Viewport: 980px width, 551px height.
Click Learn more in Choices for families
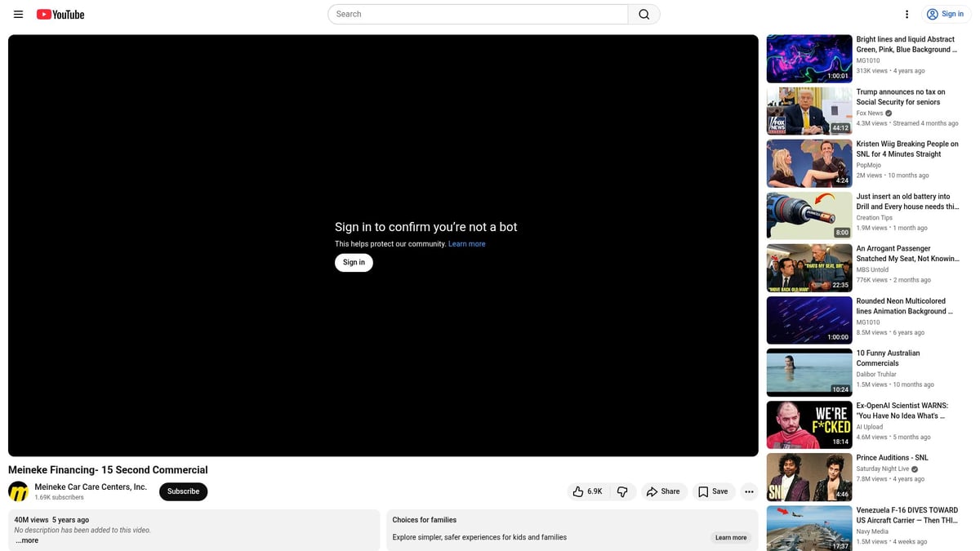click(x=730, y=537)
